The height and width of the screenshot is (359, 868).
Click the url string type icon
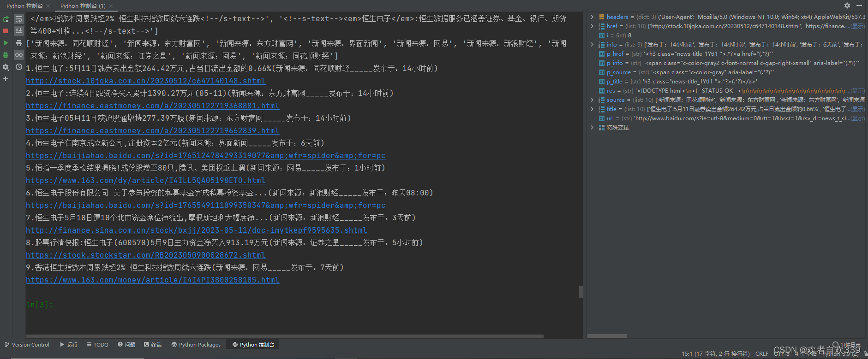tap(602, 118)
